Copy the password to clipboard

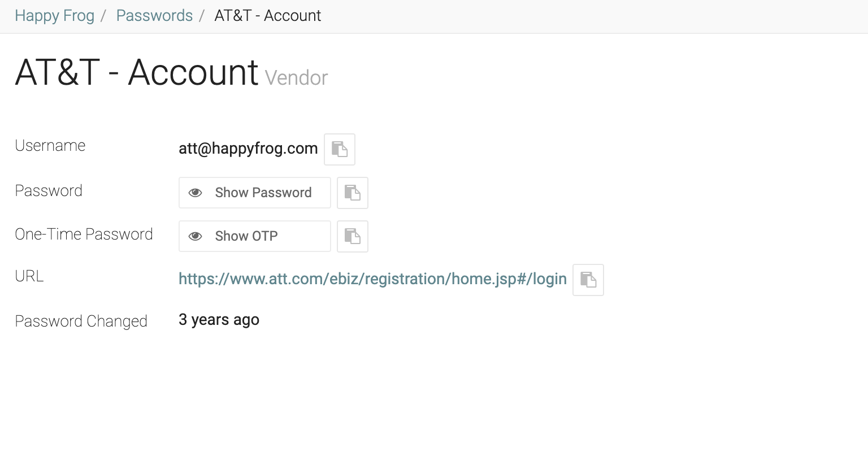click(x=353, y=193)
